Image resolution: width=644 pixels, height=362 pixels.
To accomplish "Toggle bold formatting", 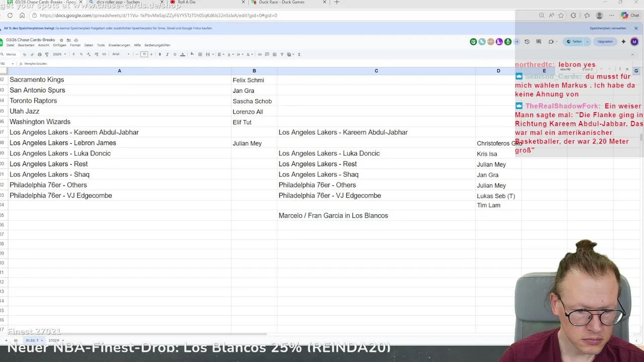I will (x=159, y=54).
